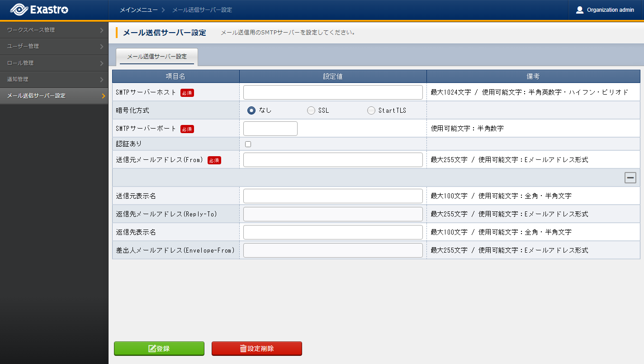Click the SMTPサーバーポート input field

[270, 129]
